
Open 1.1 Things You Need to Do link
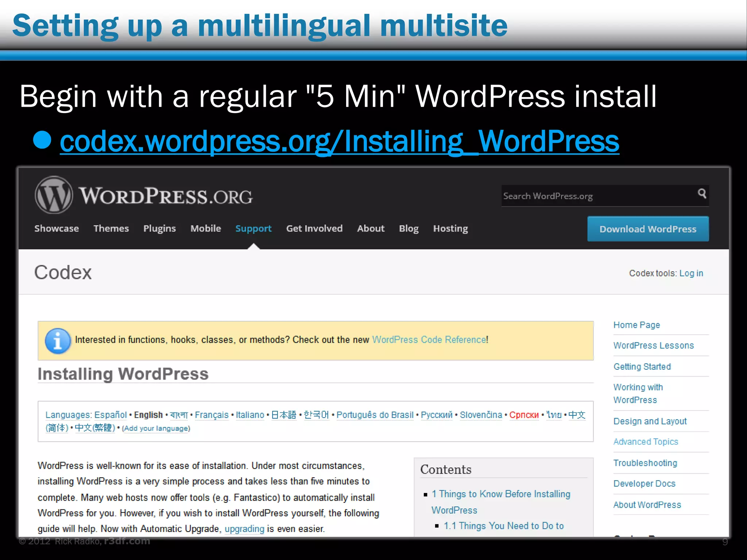[504, 526]
